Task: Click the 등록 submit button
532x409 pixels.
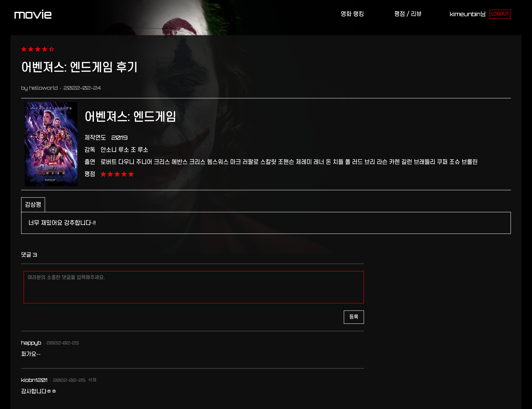Action: (354, 317)
